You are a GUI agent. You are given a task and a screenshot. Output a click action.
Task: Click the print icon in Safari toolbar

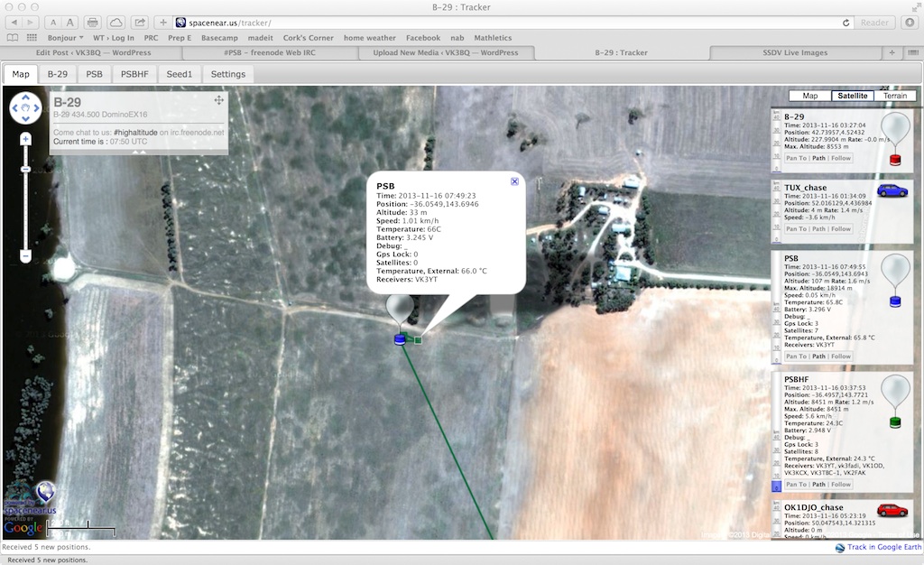pyautogui.click(x=93, y=23)
